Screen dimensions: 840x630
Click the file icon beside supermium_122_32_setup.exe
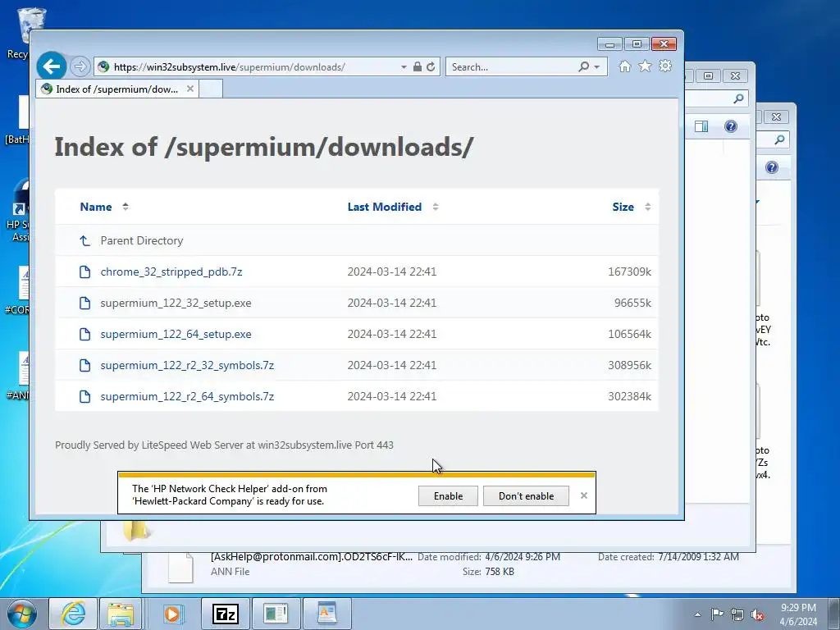tap(84, 303)
